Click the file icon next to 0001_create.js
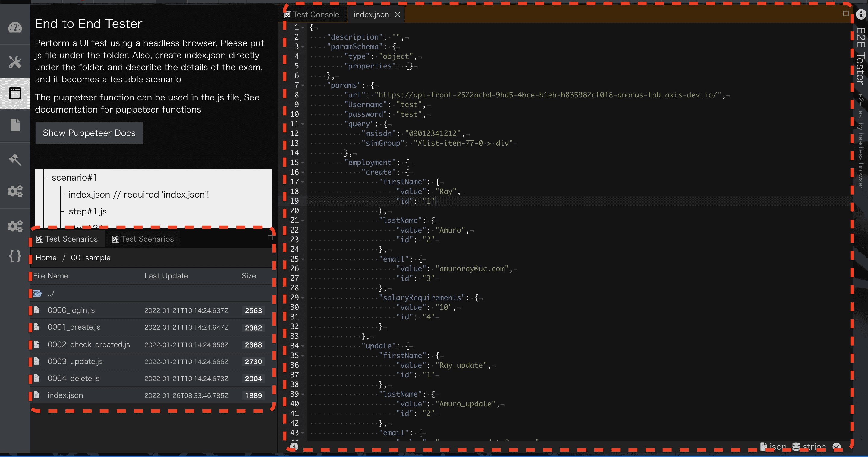The height and width of the screenshot is (457, 868). coord(37,326)
